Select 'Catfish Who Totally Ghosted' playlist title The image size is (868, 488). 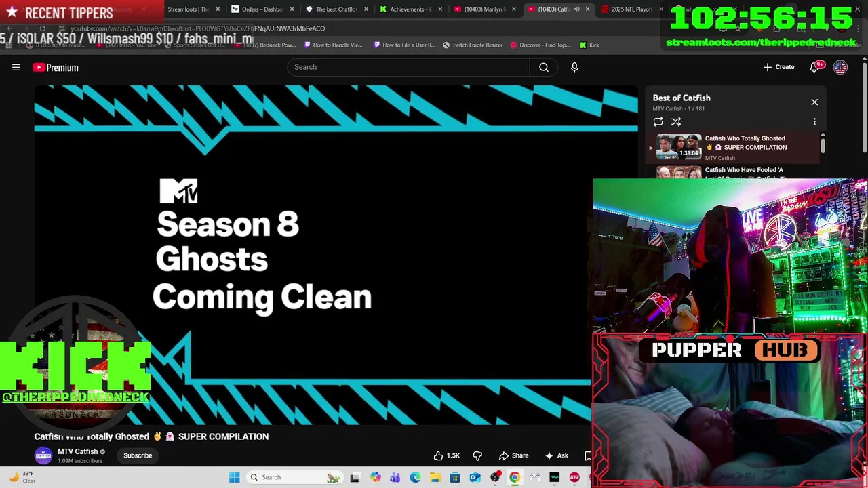tap(746, 143)
